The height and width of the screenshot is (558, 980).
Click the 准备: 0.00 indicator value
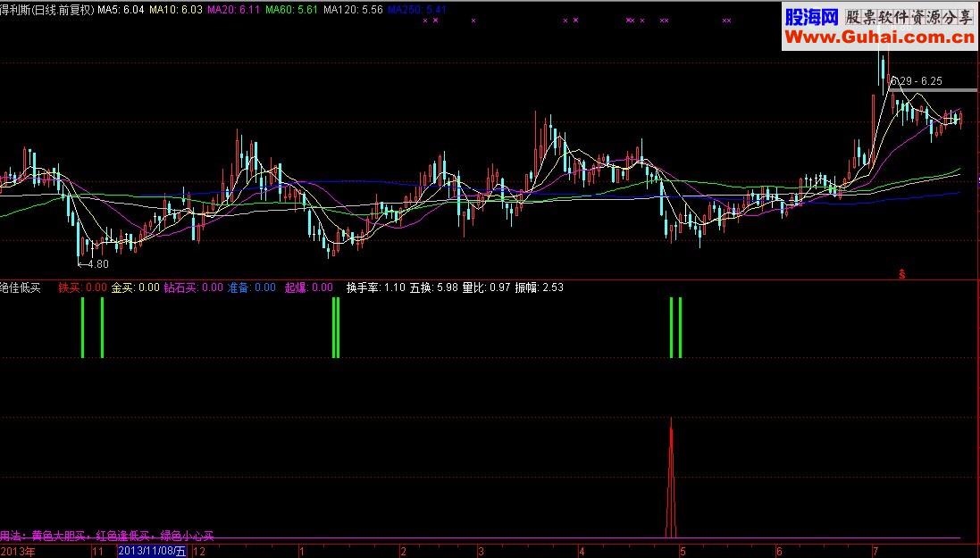251,287
